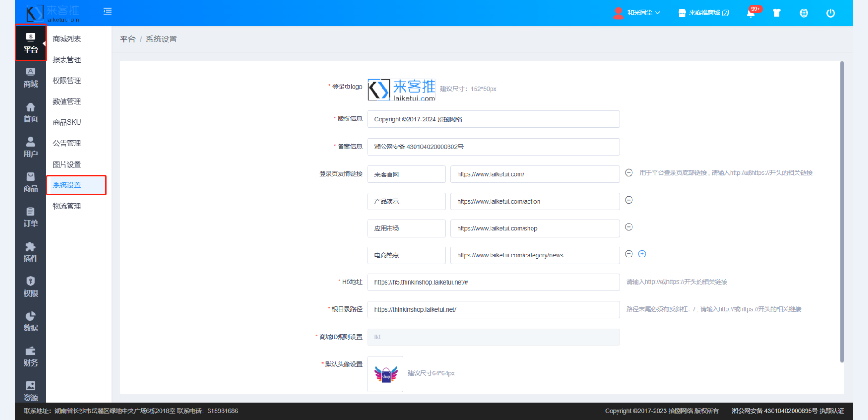Remove the 应用市场 link row with minus icon

click(628, 227)
